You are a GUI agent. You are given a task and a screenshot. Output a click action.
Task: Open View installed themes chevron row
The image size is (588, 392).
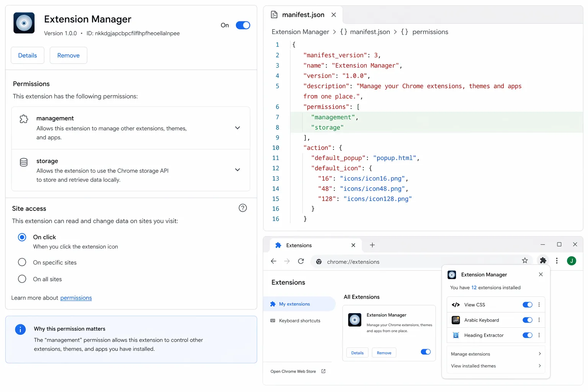click(x=496, y=366)
